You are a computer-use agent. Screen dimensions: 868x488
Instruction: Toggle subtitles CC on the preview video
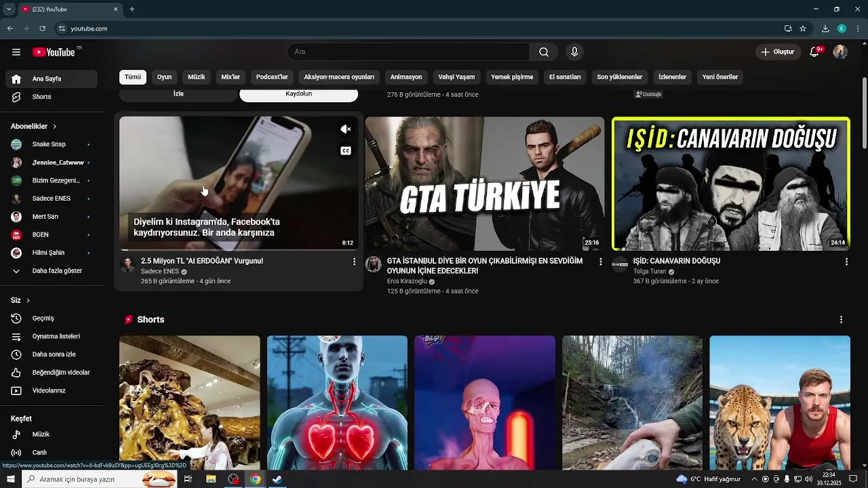click(346, 151)
